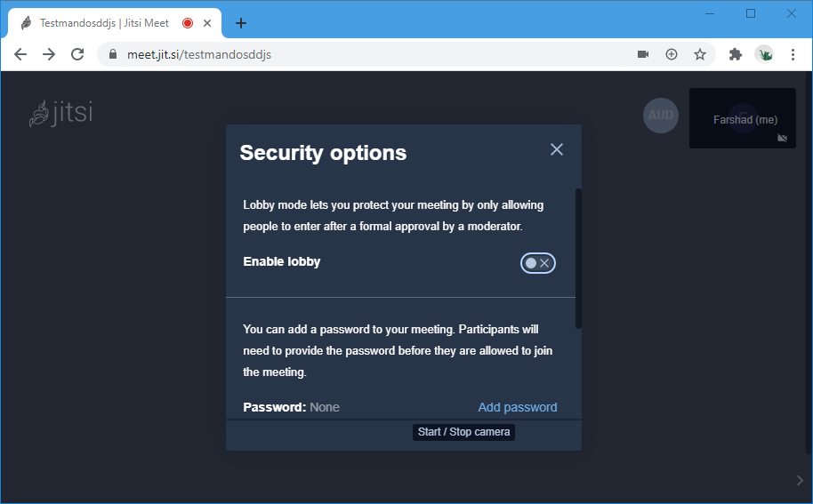
Task: Click the browser forward arrow
Action: pos(49,54)
